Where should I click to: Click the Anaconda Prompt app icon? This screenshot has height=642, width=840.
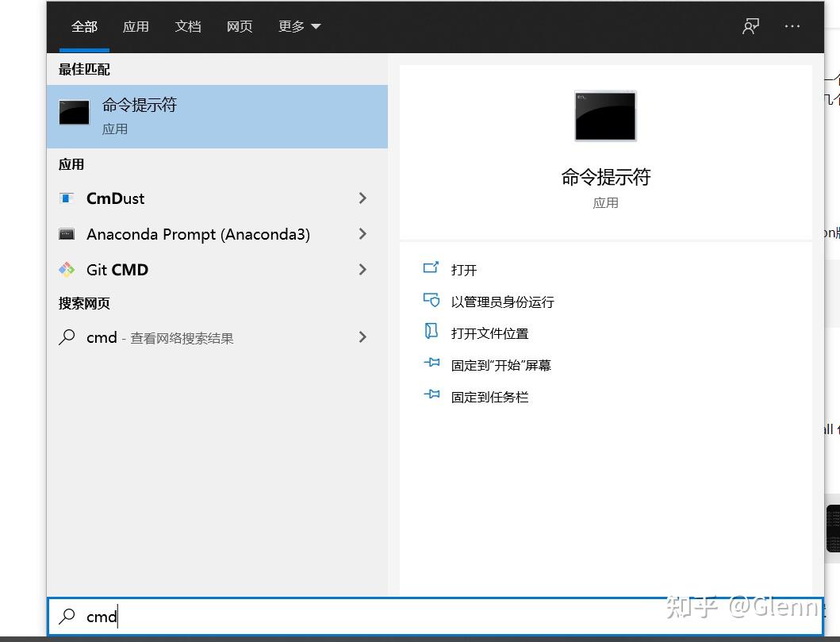(x=67, y=234)
